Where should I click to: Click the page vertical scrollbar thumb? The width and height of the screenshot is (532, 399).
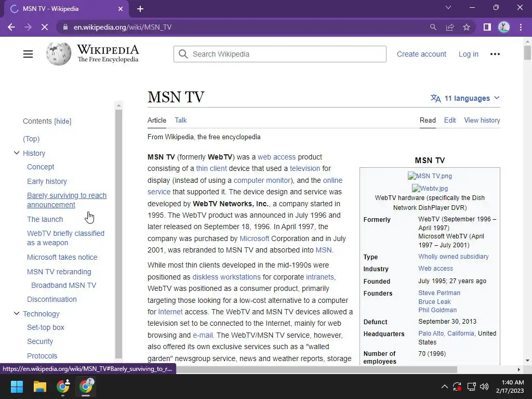pos(527,52)
